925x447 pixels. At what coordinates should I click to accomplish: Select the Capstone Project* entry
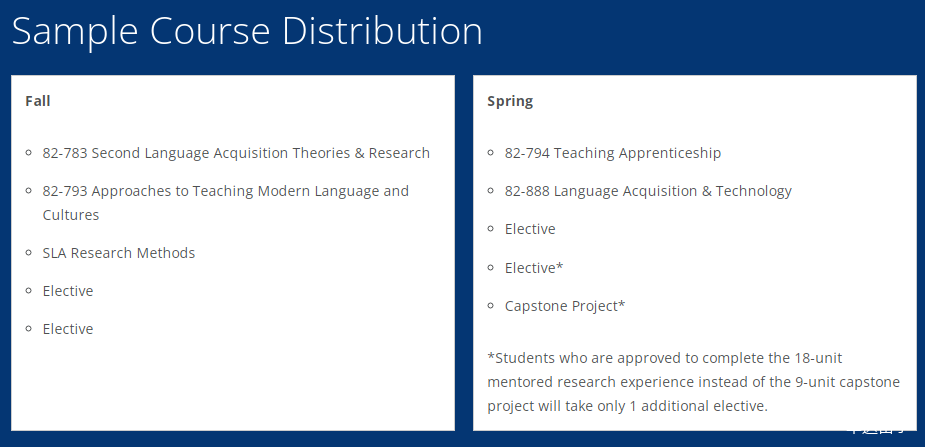tap(565, 306)
